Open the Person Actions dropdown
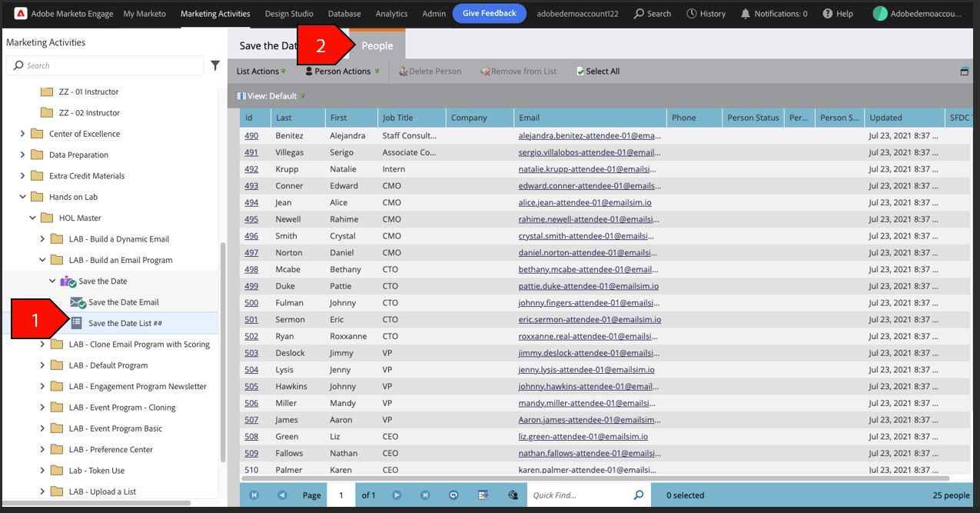This screenshot has width=980, height=513. (x=342, y=72)
